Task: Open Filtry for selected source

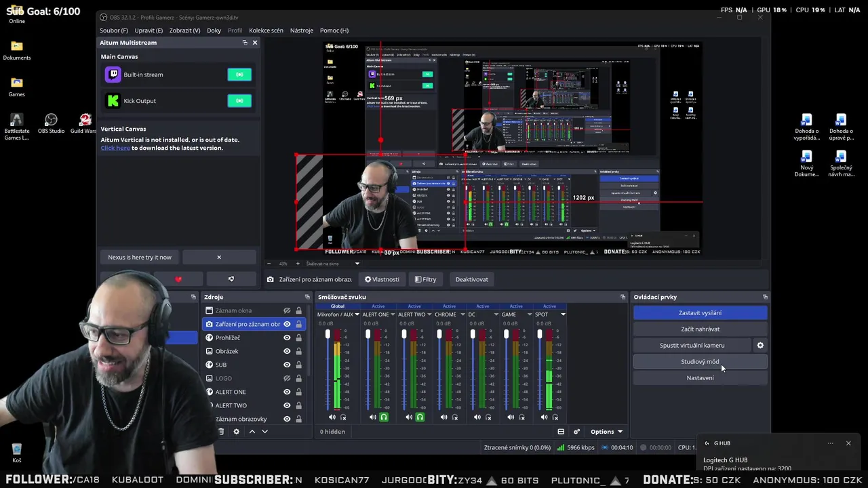Action: click(425, 279)
